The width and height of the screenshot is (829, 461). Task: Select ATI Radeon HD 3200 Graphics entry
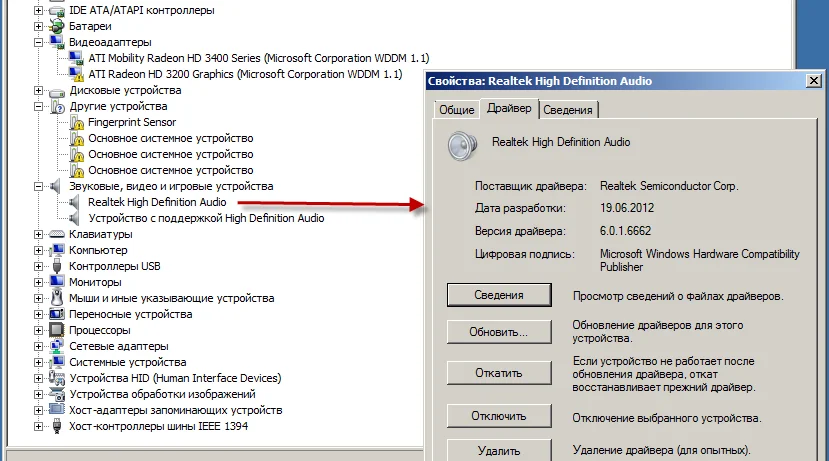coord(245,74)
